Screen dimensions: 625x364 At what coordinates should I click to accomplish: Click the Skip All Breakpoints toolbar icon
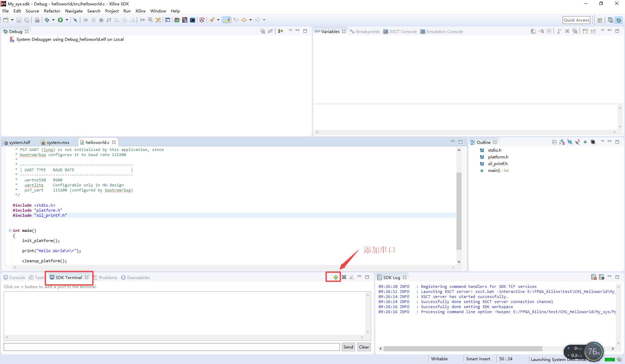pyautogui.click(x=75, y=20)
